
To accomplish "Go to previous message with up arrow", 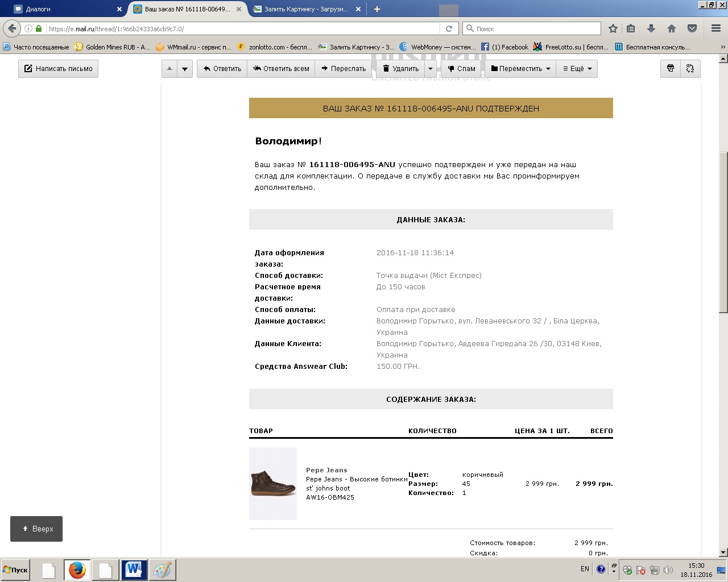I will tap(169, 69).
